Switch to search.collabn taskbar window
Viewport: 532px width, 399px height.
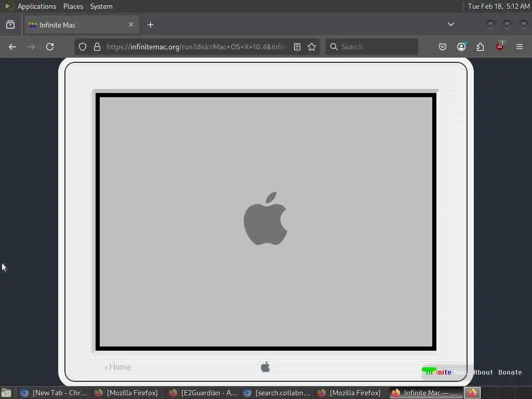277,393
